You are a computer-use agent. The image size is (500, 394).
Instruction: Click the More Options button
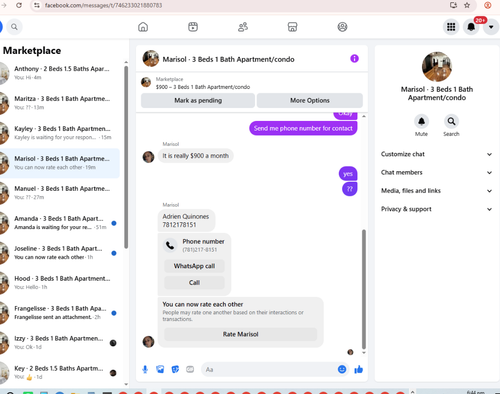point(310,100)
